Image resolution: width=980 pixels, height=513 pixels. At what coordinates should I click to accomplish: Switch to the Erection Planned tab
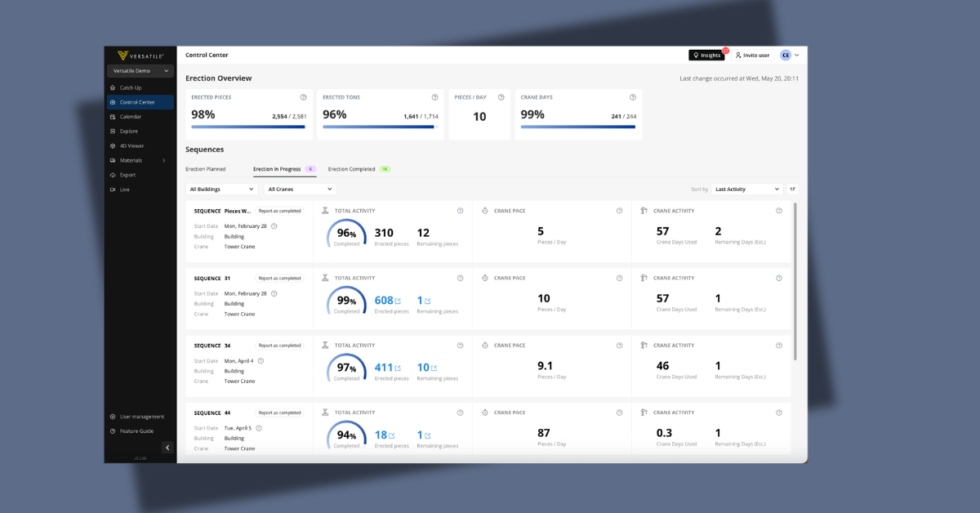coord(206,169)
